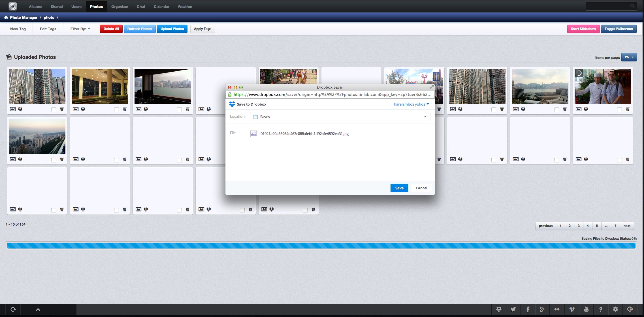The height and width of the screenshot is (317, 644).
Task: Click the Upload Photos button
Action: [172, 29]
